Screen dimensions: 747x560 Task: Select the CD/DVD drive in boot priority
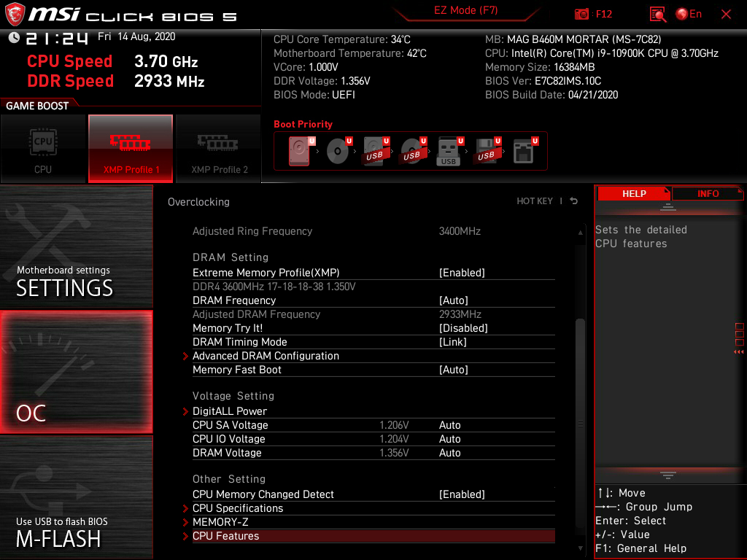(x=337, y=151)
